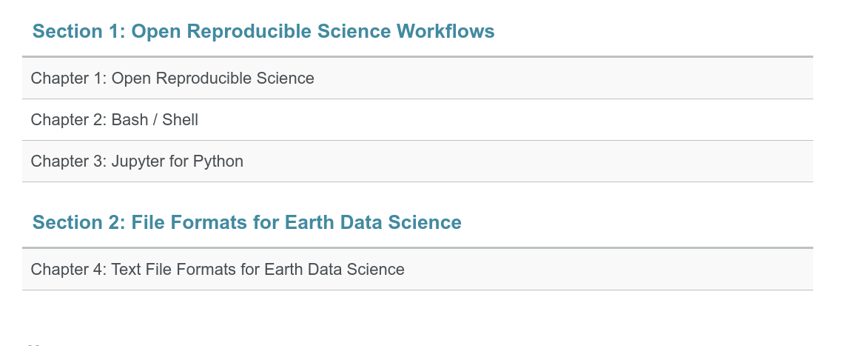Click the Section 1 Open Reproducible Science Workflows heading
This screenshot has height=346, width=868.
tap(263, 31)
